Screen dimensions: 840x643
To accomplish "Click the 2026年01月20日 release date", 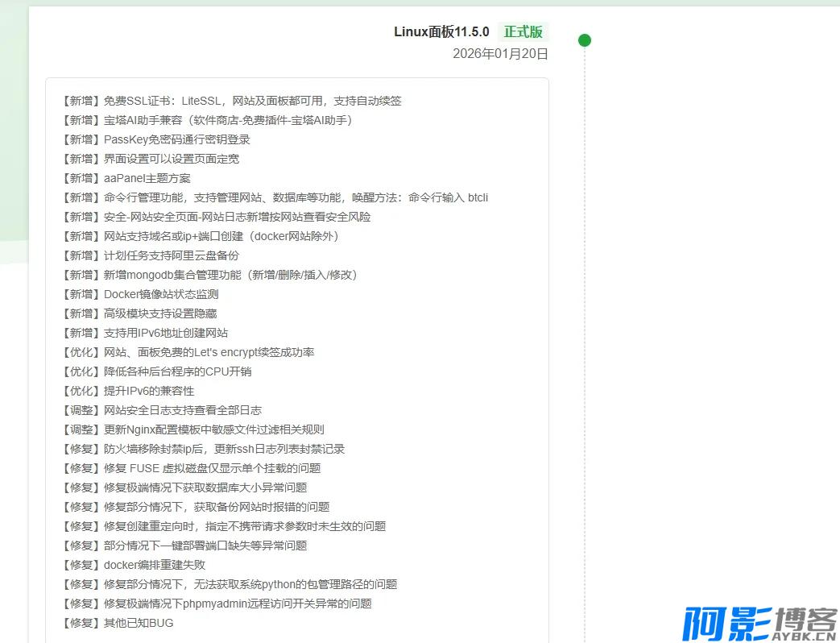I will [x=500, y=54].
